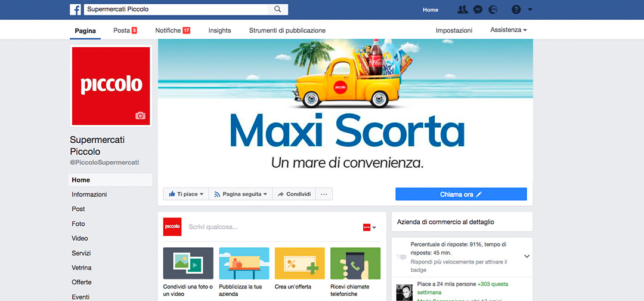644x301 pixels.
Task: Expand the response rate chevron
Action: pyautogui.click(x=527, y=256)
